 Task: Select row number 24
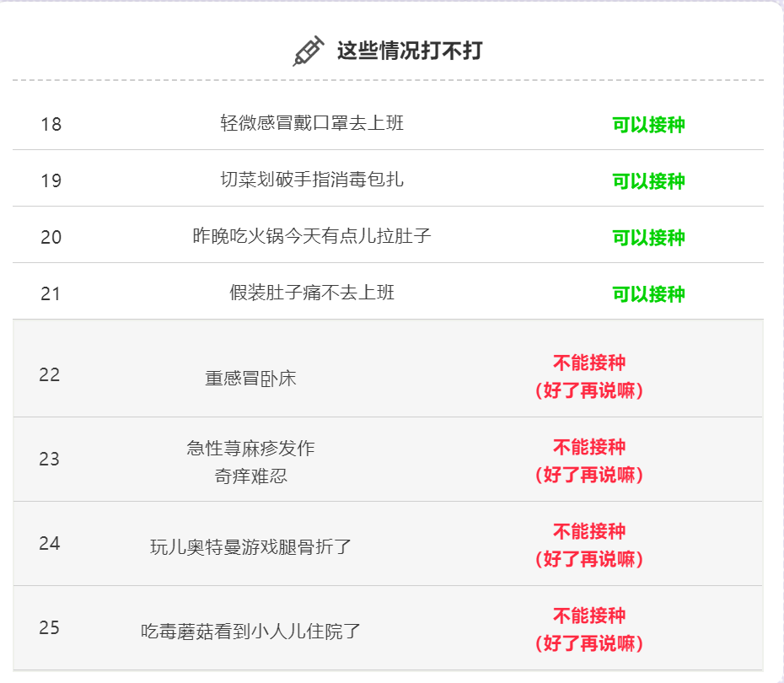(x=50, y=543)
